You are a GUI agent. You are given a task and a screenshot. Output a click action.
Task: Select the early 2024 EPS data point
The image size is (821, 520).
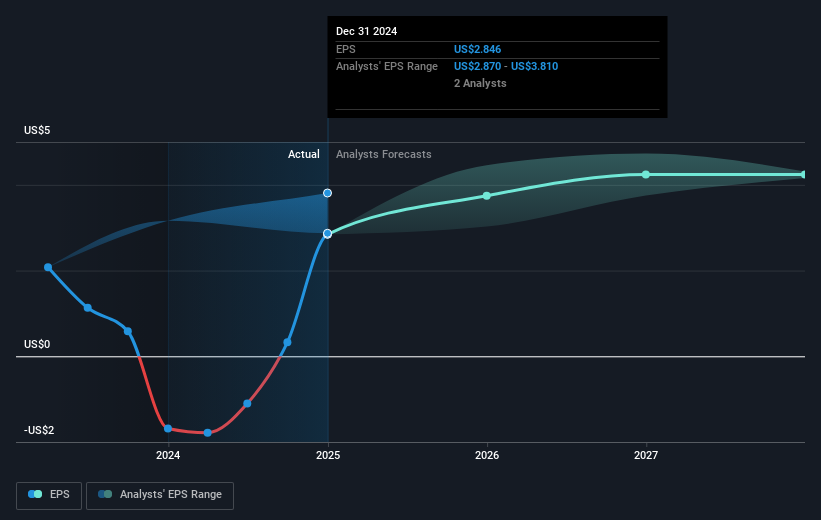(x=168, y=428)
